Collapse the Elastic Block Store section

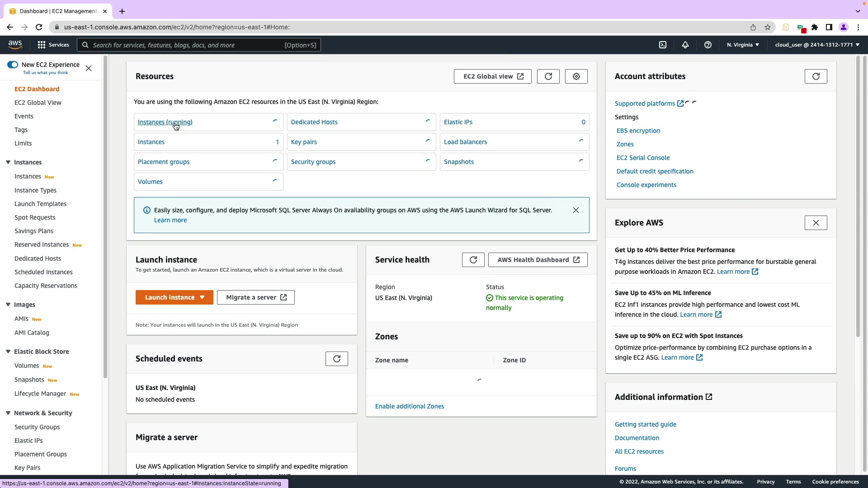8,352
